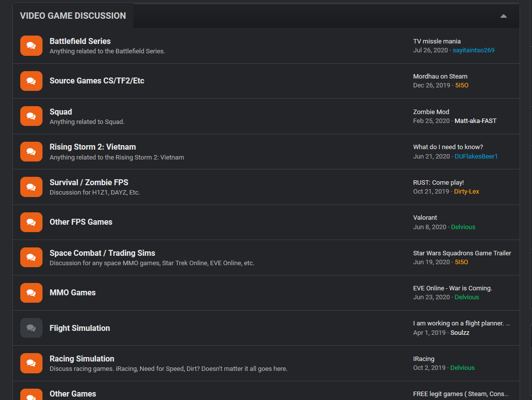The height and width of the screenshot is (400, 532).
Task: Click the Battlefield Series forum icon
Action: 31,45
